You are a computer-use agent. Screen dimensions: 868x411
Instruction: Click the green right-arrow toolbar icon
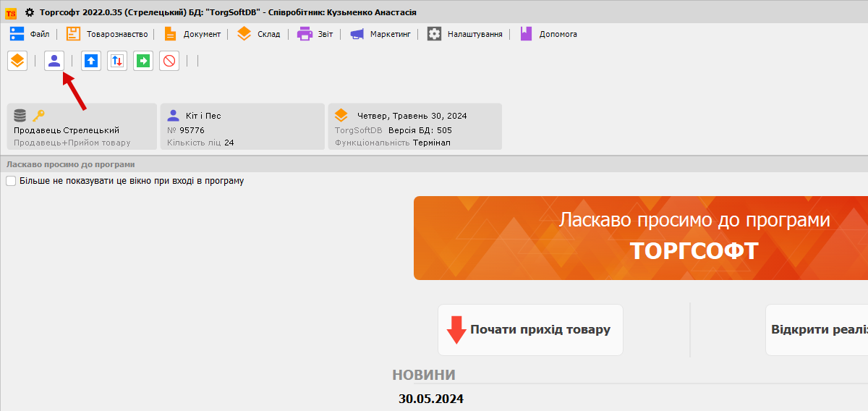point(143,61)
